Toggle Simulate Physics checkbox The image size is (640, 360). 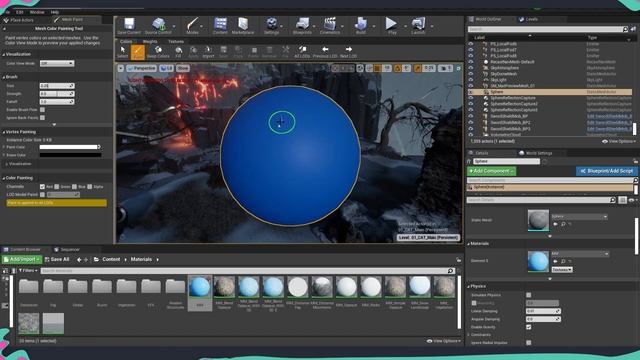coord(529,295)
